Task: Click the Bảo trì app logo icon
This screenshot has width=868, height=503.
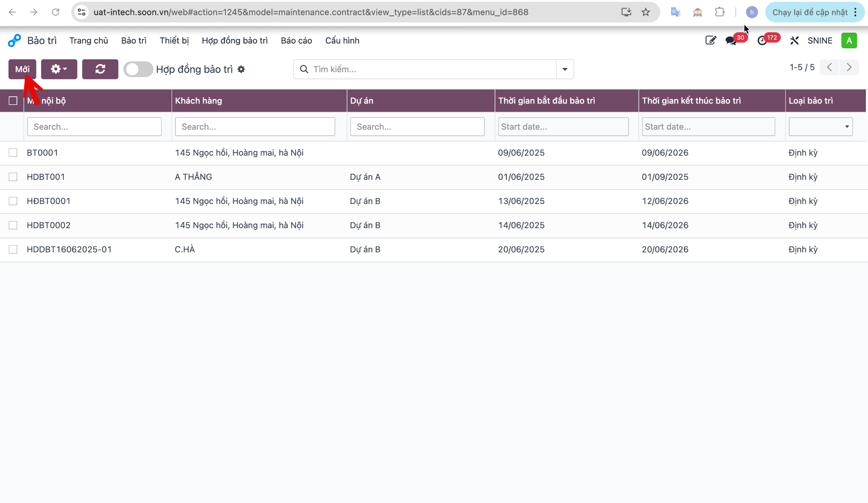Action: pos(14,41)
